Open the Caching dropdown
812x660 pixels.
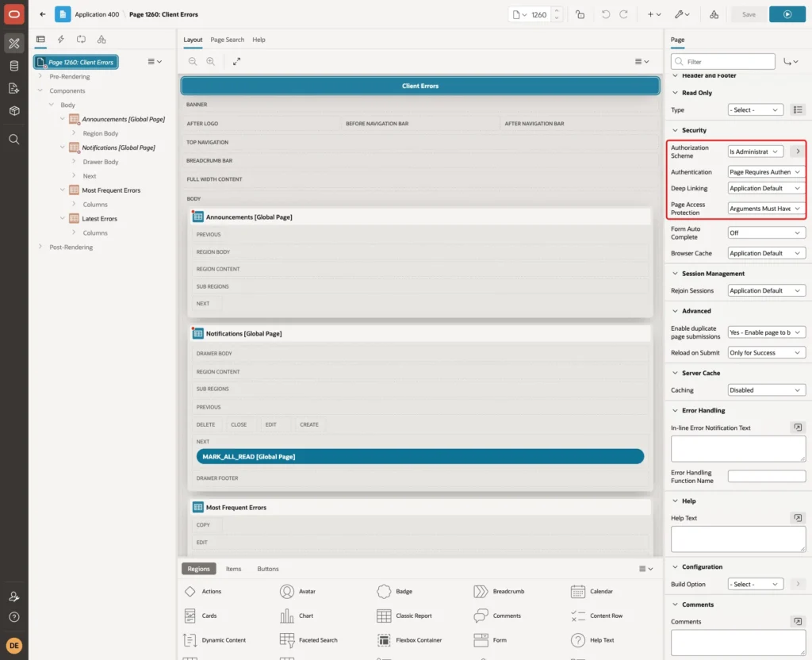click(767, 389)
